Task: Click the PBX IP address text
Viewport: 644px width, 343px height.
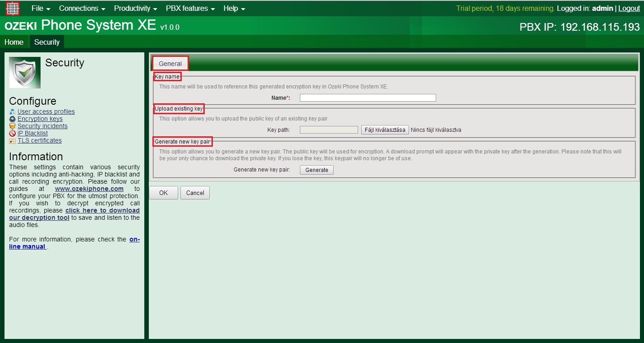Action: (x=580, y=27)
